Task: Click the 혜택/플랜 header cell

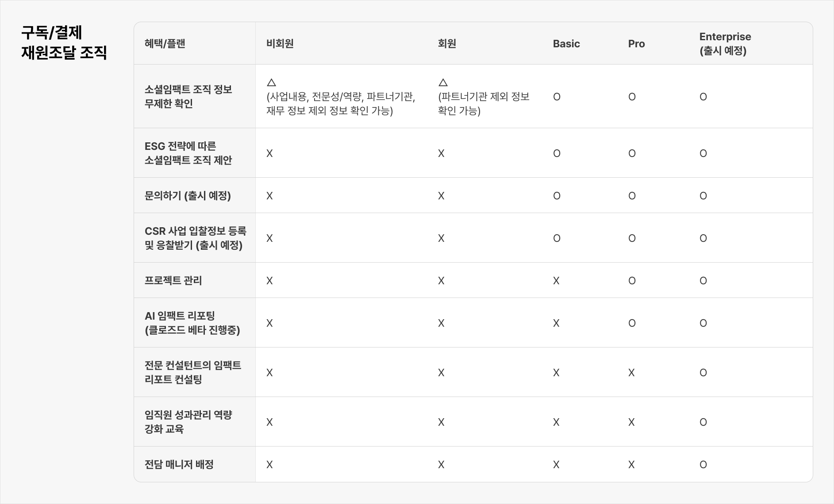Action: 165,44
